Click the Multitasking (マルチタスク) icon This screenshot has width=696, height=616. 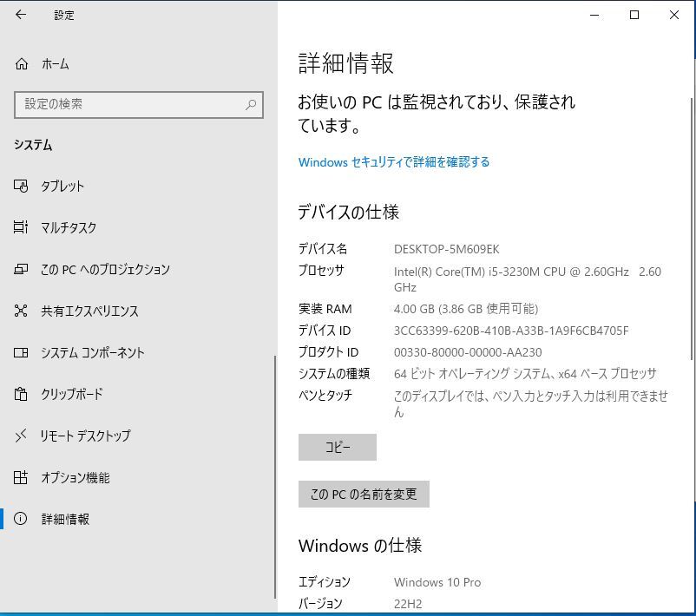[x=21, y=227]
